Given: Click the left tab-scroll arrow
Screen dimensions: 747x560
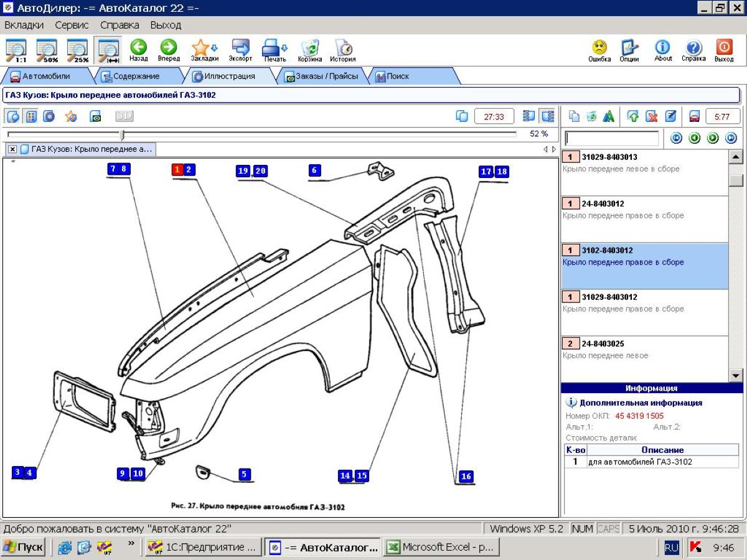Looking at the screenshot, I should coord(545,149).
